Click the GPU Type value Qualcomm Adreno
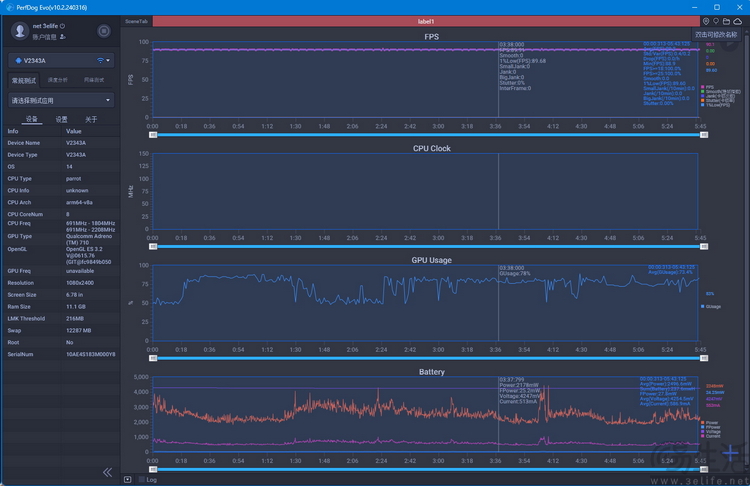This screenshot has height=486, width=750. click(x=89, y=239)
